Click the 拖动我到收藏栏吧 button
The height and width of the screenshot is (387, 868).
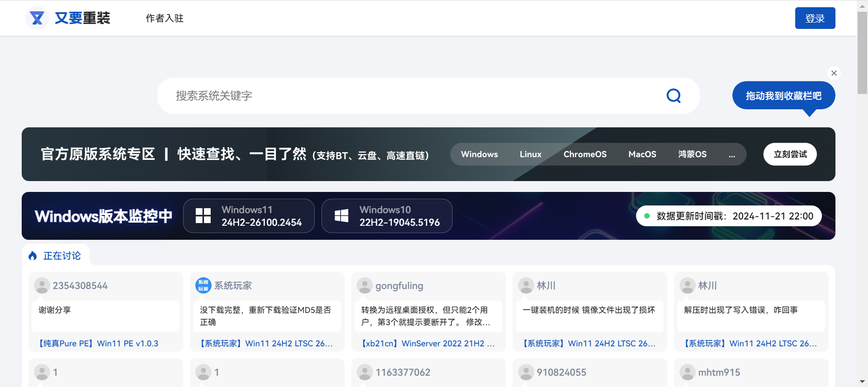coord(783,96)
